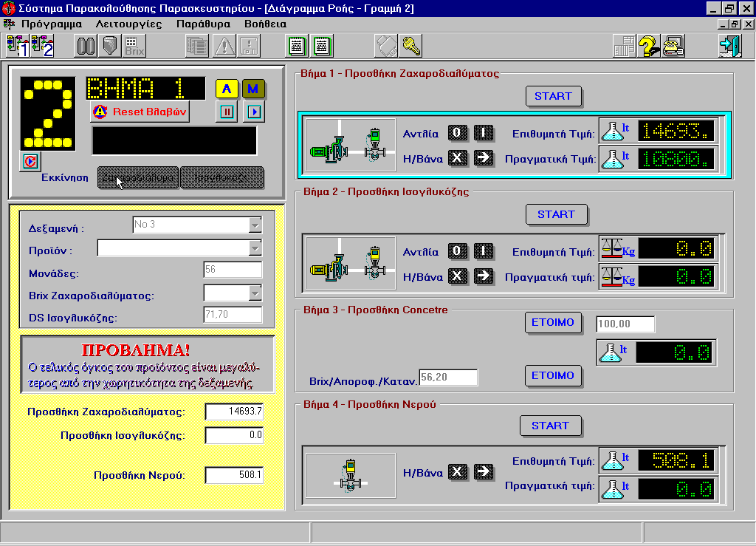Expand the Δεξαμενή dropdown

255,225
